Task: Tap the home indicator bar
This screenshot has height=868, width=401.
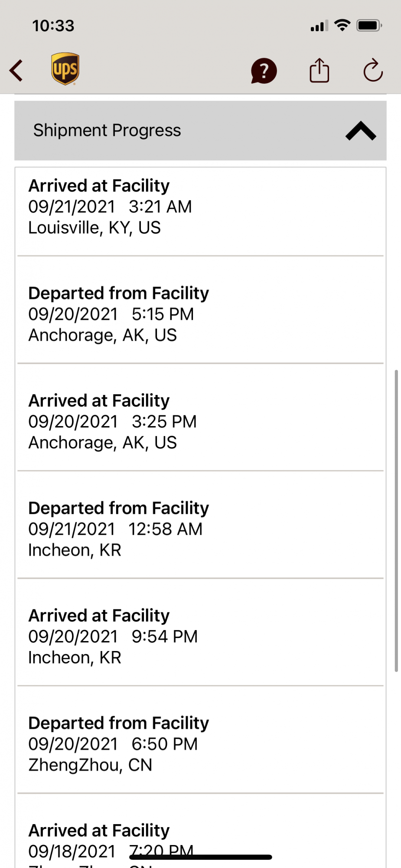Action: pyautogui.click(x=201, y=857)
